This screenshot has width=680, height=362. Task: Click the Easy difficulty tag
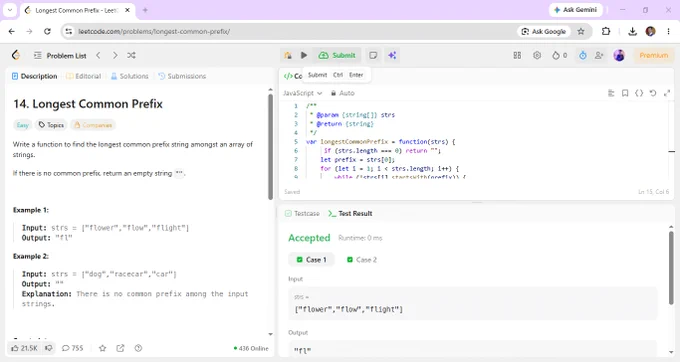click(x=23, y=125)
